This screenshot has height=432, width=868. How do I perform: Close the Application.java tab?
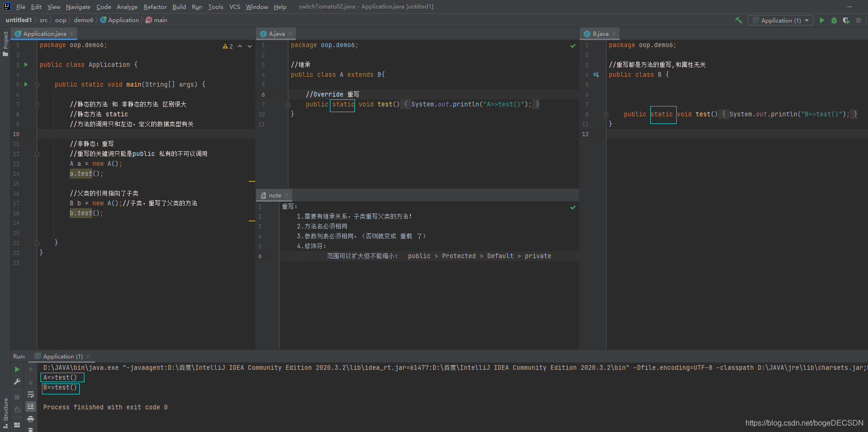72,33
